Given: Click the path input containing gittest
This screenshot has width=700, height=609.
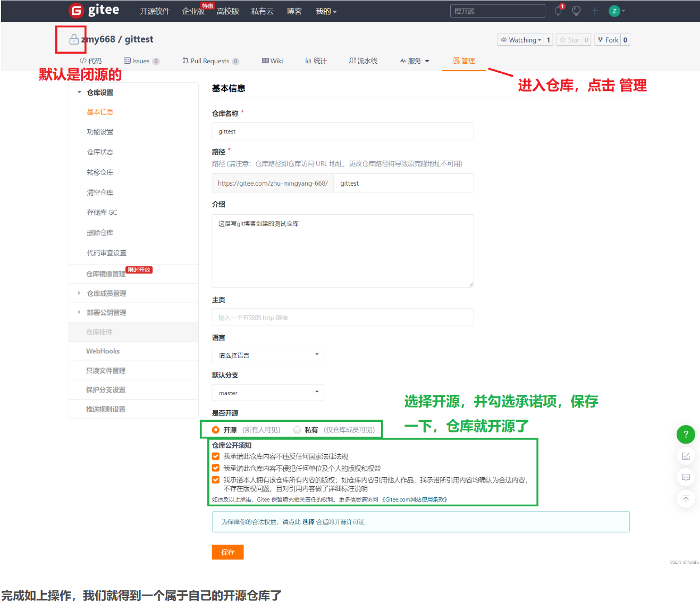Looking at the screenshot, I should point(403,183).
